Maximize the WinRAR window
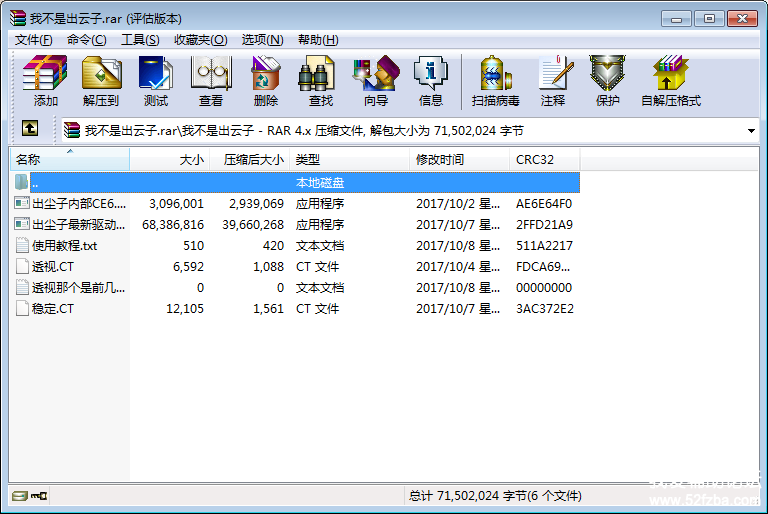This screenshot has height=514, width=768. [709, 19]
